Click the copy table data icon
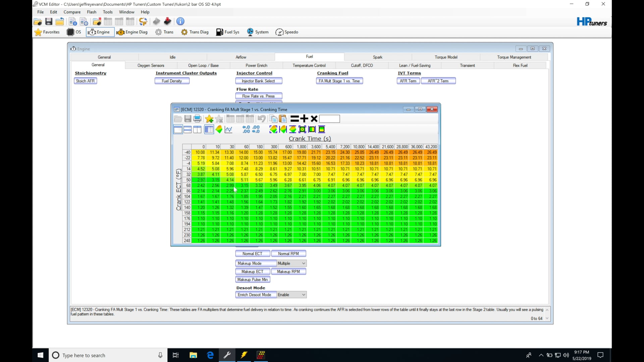This screenshot has height=362, width=644. click(273, 118)
